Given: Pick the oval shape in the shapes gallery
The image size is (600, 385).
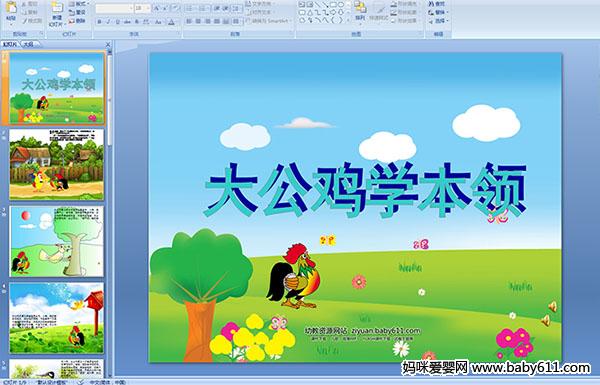Looking at the screenshot, I should coord(340,4).
